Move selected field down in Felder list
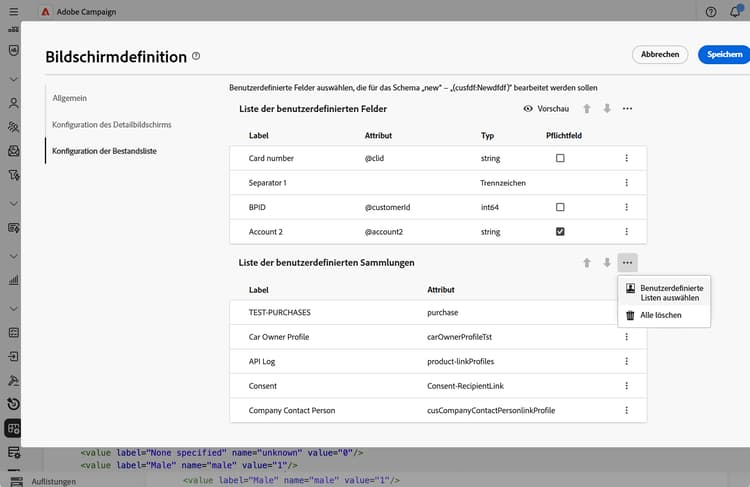This screenshot has height=487, width=750. coord(607,109)
